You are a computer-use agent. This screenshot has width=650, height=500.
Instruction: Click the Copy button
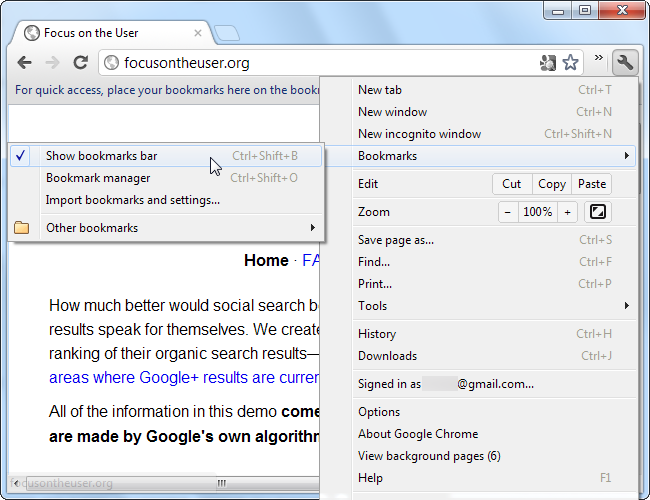point(552,184)
